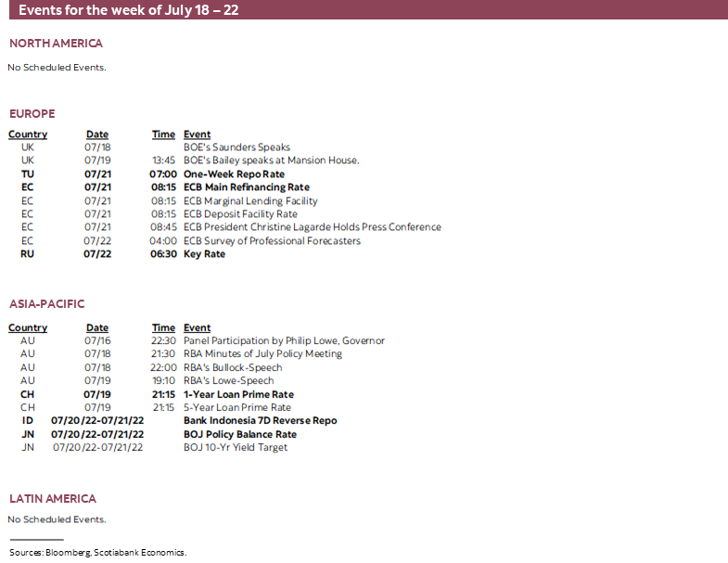The height and width of the screenshot is (563, 728).
Task: Click the RBA Minutes of July Policy Meeting
Action: [262, 353]
